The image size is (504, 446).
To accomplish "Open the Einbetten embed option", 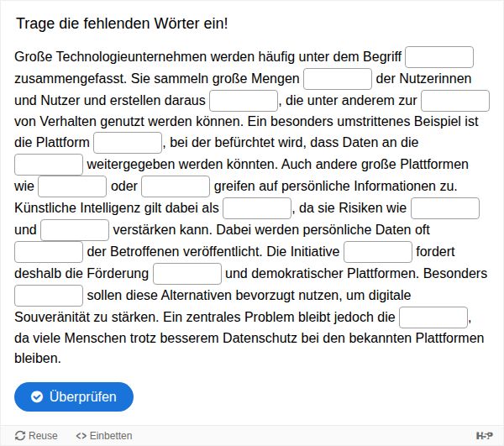I will click(104, 435).
